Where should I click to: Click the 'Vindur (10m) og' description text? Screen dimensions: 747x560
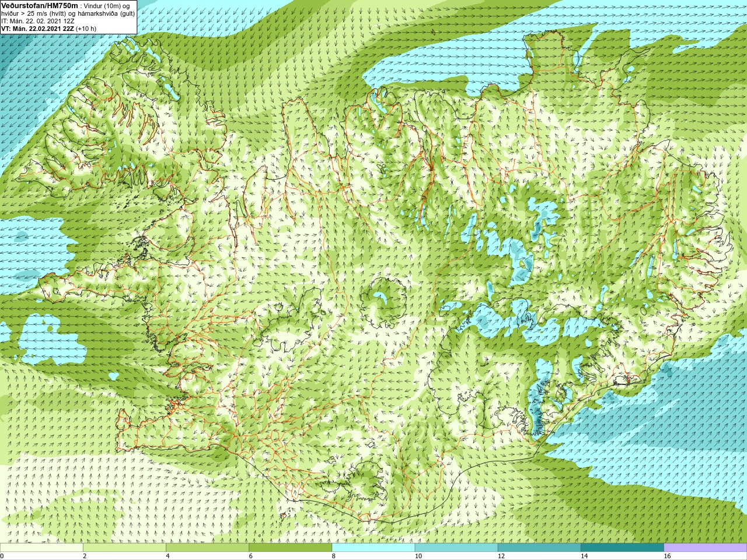(107, 6)
